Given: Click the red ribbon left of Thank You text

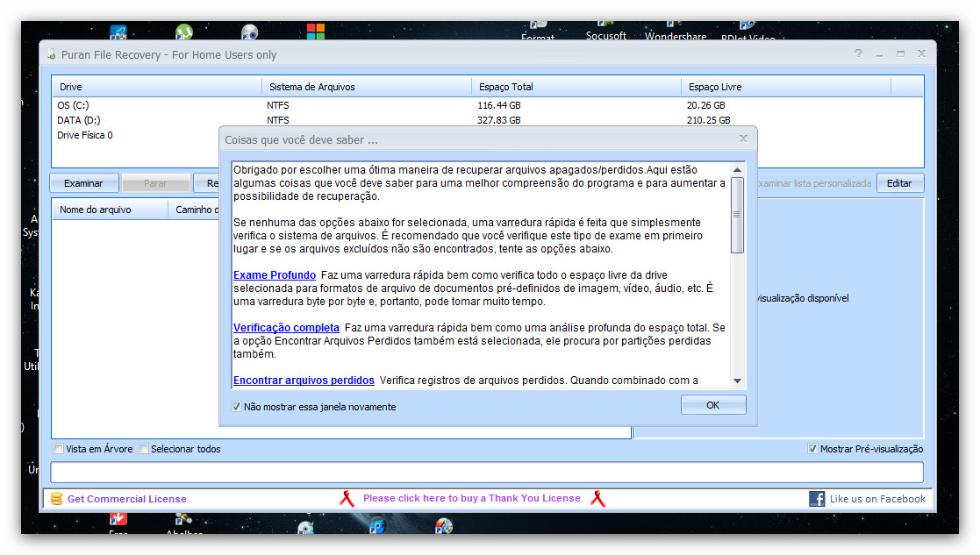Looking at the screenshot, I should pyautogui.click(x=347, y=499).
